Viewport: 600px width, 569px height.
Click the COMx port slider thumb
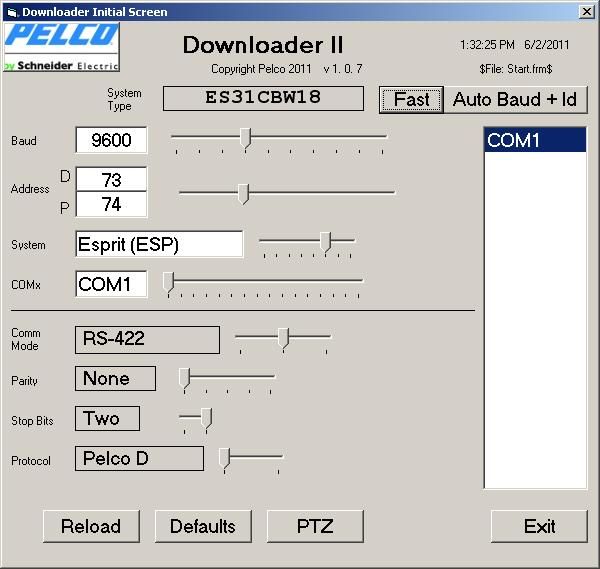point(168,282)
